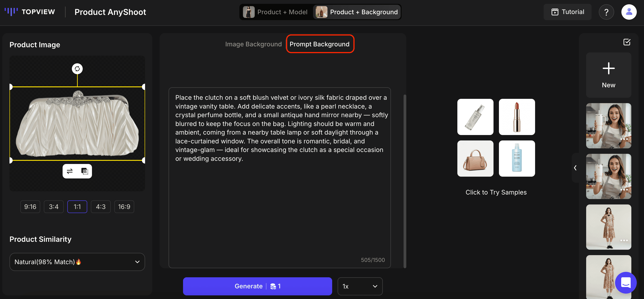Create a New project with plus icon
Image resolution: width=644 pixels, height=299 pixels.
coord(608,75)
